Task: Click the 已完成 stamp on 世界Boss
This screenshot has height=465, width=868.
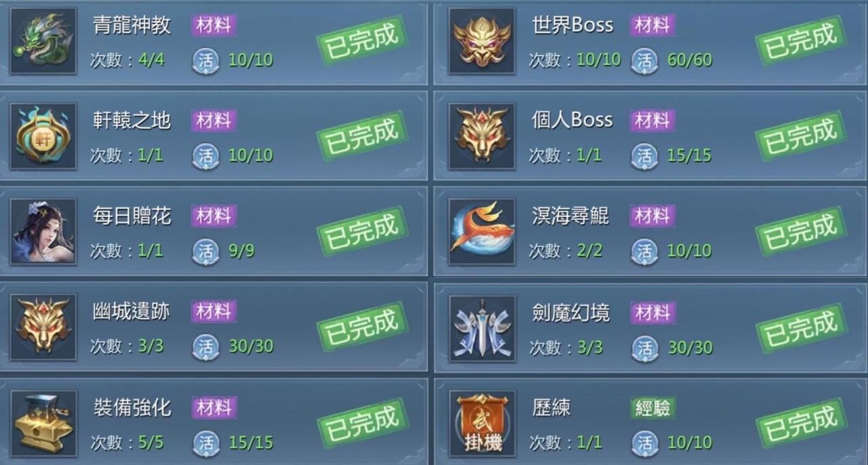Action: pos(801,40)
